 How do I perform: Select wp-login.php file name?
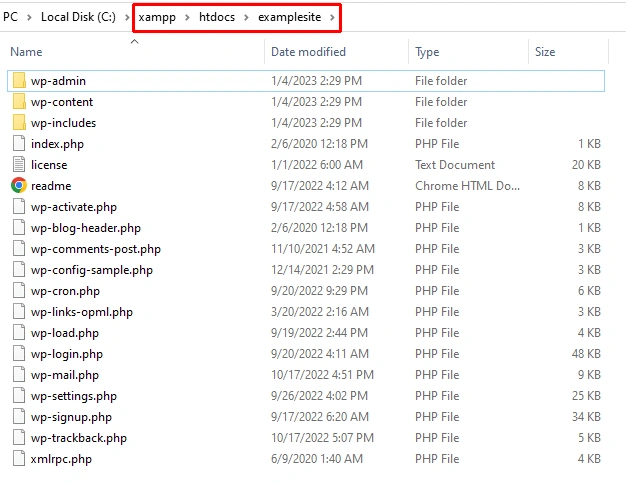coord(67,354)
